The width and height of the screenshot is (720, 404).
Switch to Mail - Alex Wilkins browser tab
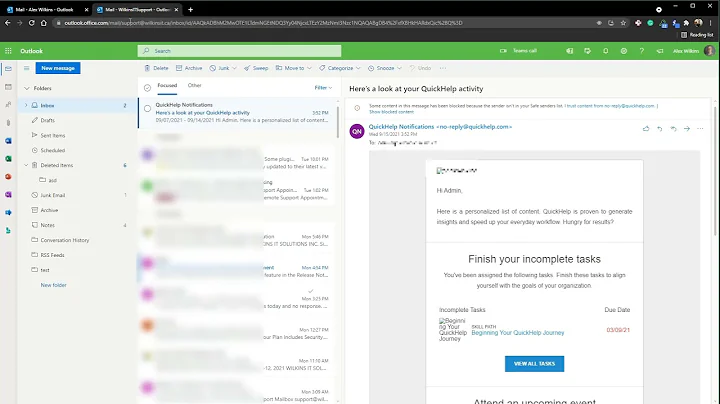[x=47, y=10]
